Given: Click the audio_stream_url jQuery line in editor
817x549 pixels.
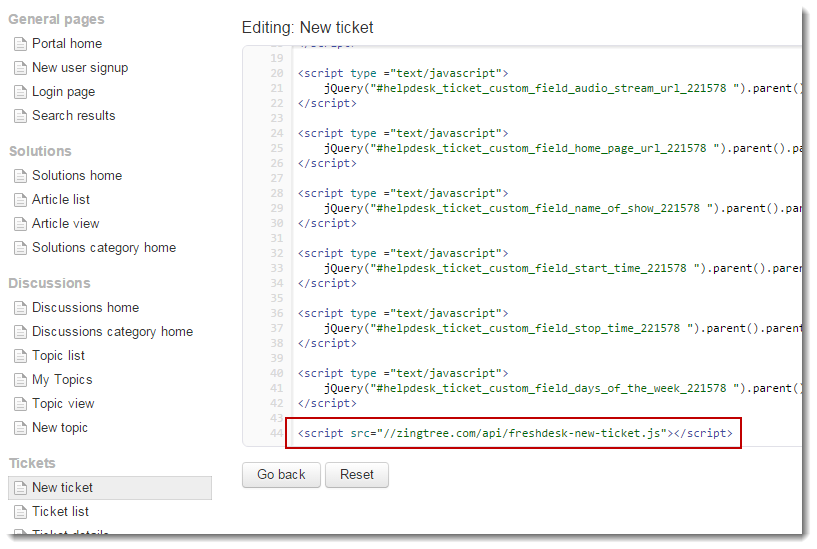Looking at the screenshot, I should coord(564,89).
